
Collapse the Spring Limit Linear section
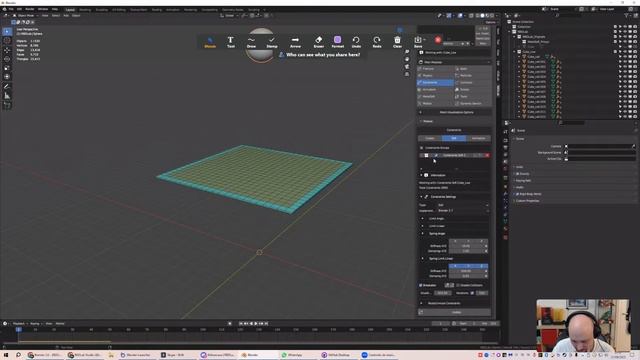(x=423, y=258)
